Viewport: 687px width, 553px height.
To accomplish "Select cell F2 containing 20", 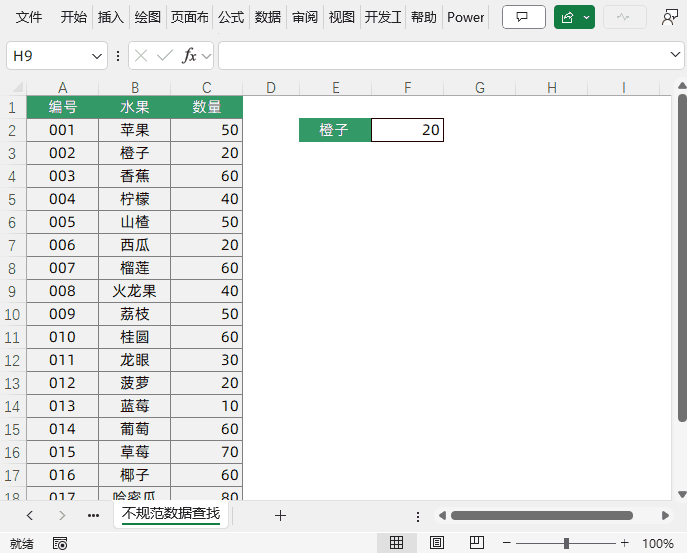I will 407,130.
